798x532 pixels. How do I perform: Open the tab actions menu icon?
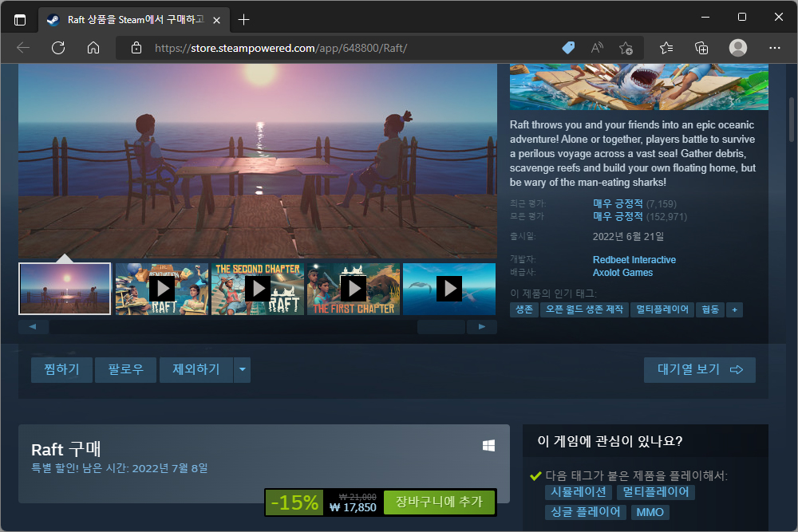click(x=20, y=20)
